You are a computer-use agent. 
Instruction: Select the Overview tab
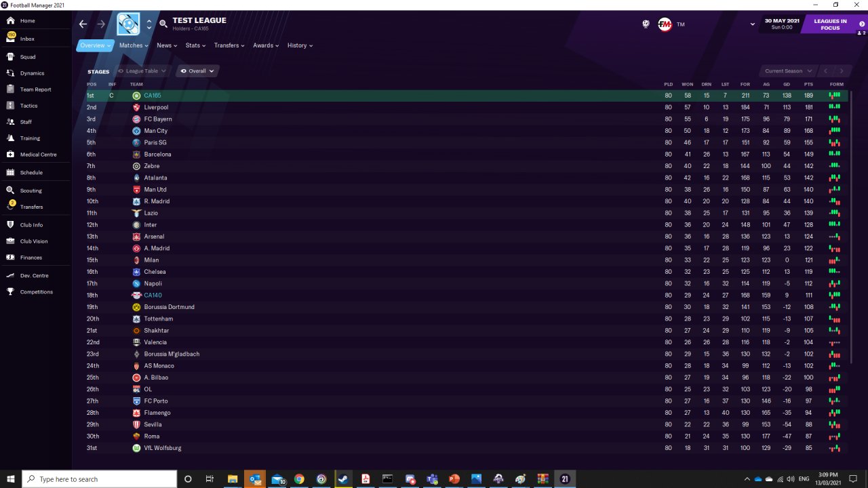[94, 45]
